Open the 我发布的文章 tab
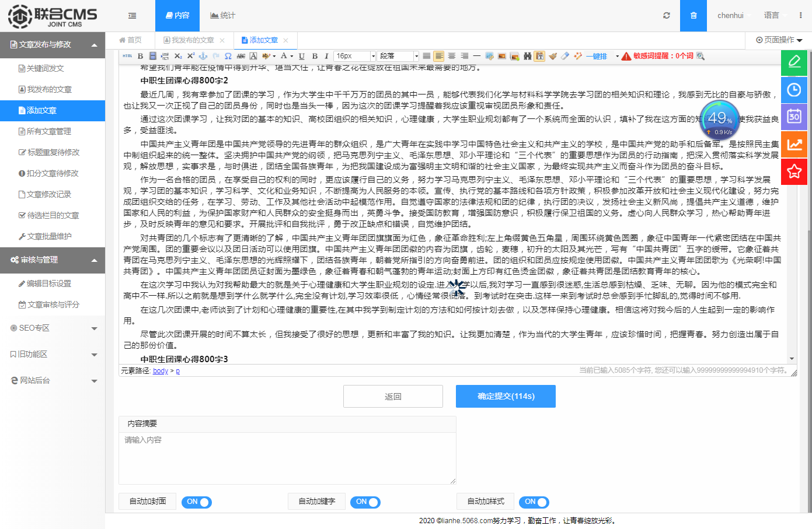812x529 pixels. [x=190, y=40]
